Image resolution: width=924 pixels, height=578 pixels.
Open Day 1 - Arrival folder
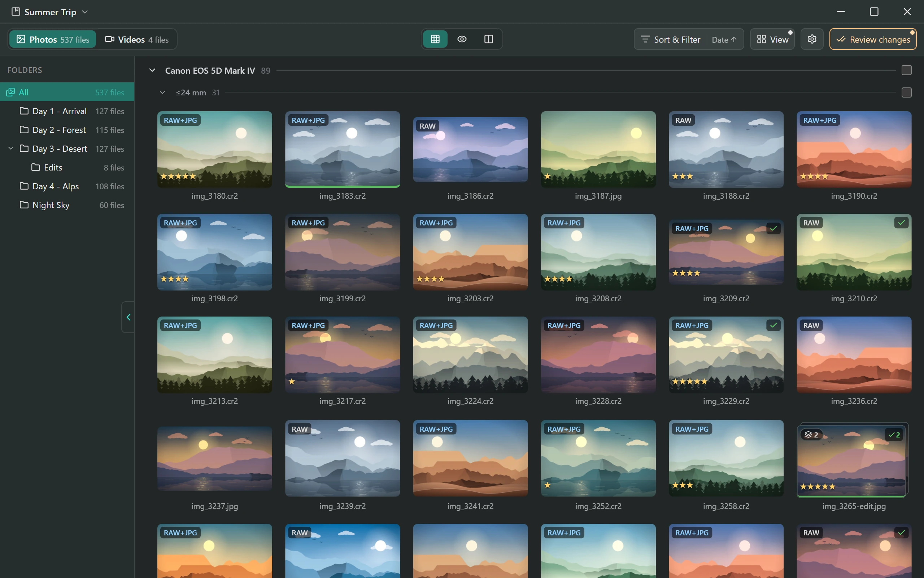67,111
